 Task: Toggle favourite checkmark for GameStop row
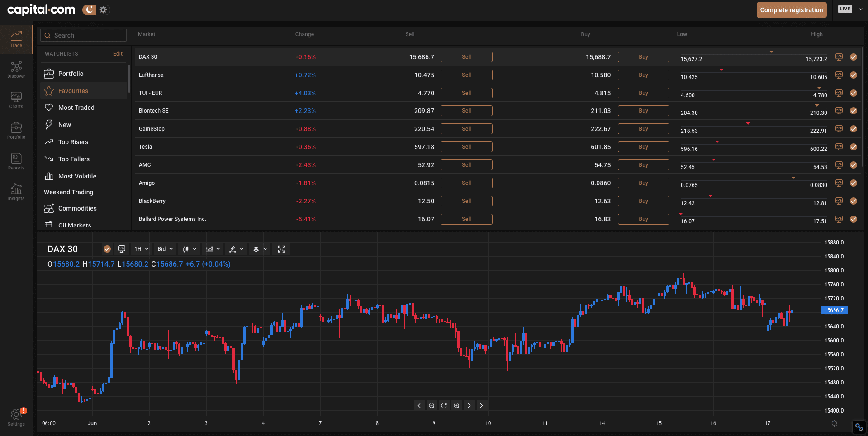click(854, 129)
